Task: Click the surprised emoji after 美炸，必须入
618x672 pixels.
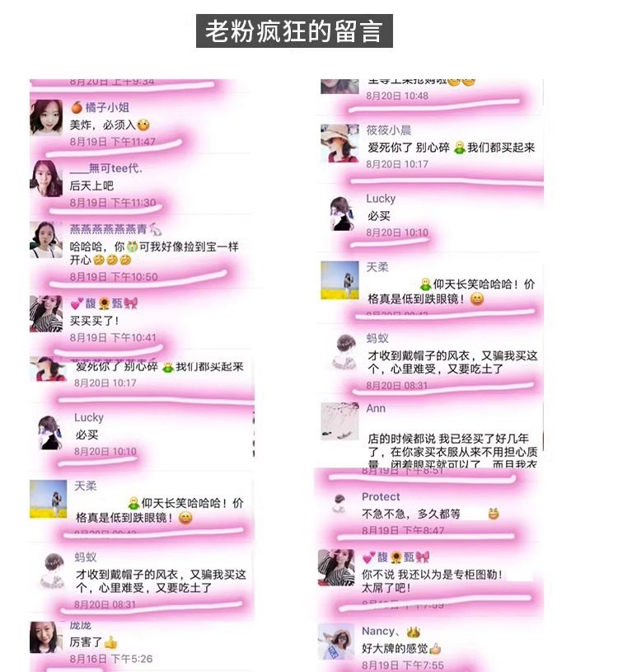Action: click(143, 125)
